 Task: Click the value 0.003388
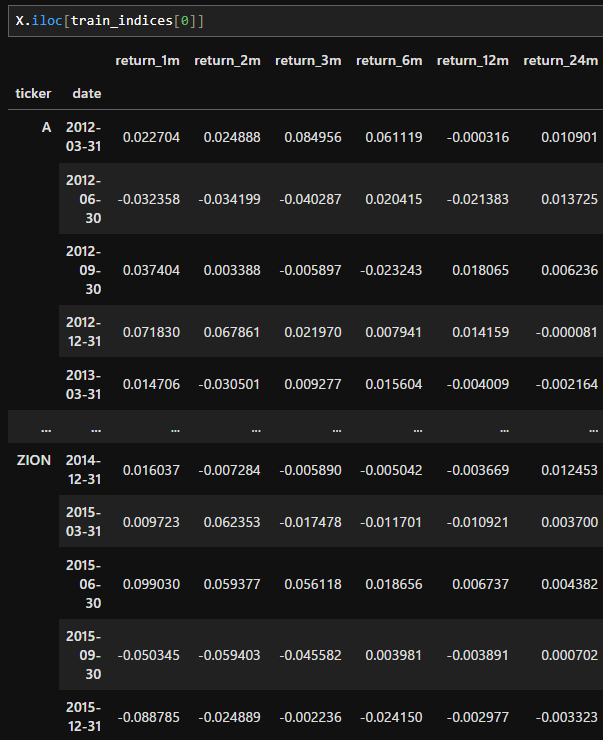pos(232,270)
